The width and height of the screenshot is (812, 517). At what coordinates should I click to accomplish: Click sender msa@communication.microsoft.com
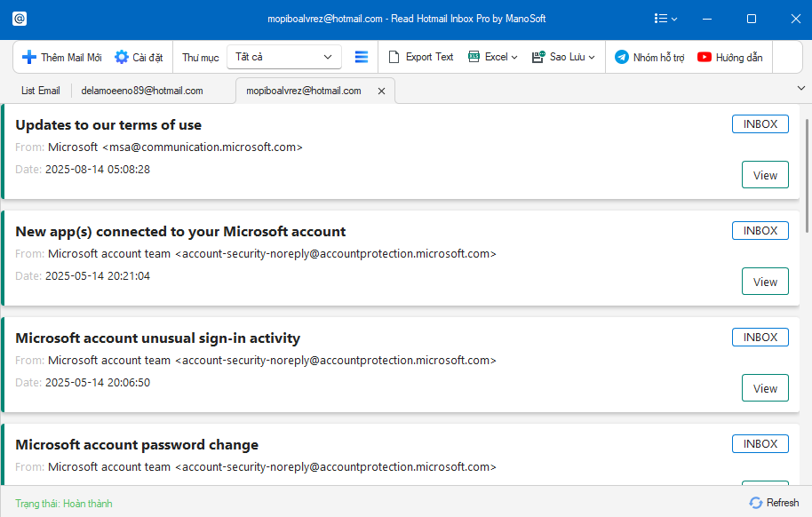[203, 147]
